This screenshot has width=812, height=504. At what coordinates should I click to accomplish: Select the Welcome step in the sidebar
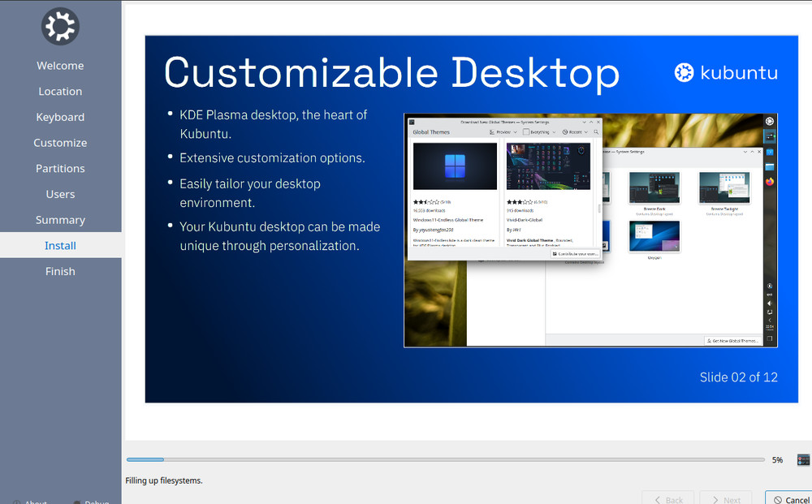point(60,66)
